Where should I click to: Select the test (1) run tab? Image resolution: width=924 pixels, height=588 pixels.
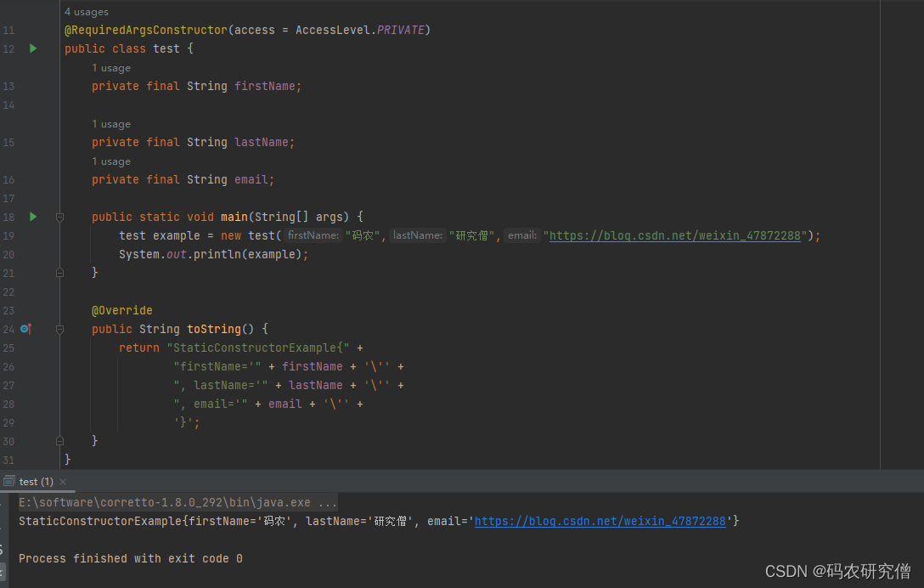pyautogui.click(x=36, y=481)
